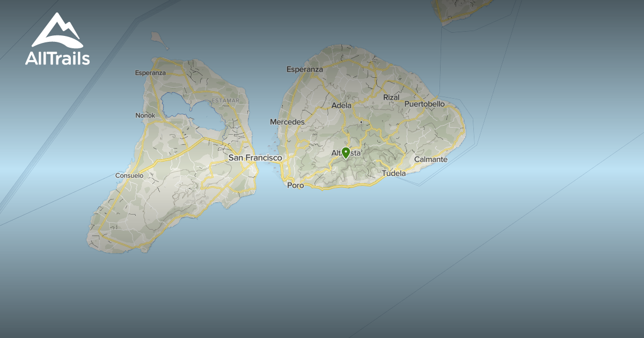Select the green trail pin marker
Viewport: 644px width, 338px height.
coord(346,153)
